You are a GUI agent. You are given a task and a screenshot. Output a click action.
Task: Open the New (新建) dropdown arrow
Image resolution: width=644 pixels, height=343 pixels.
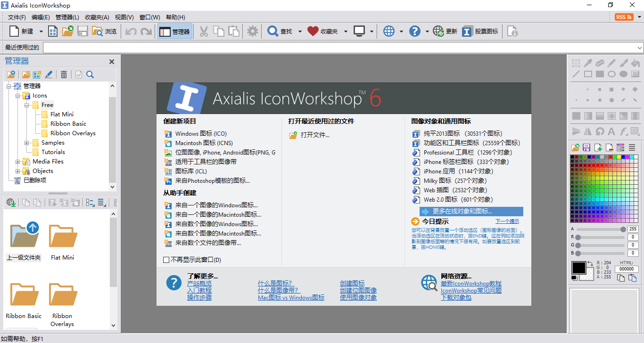pyautogui.click(x=41, y=32)
